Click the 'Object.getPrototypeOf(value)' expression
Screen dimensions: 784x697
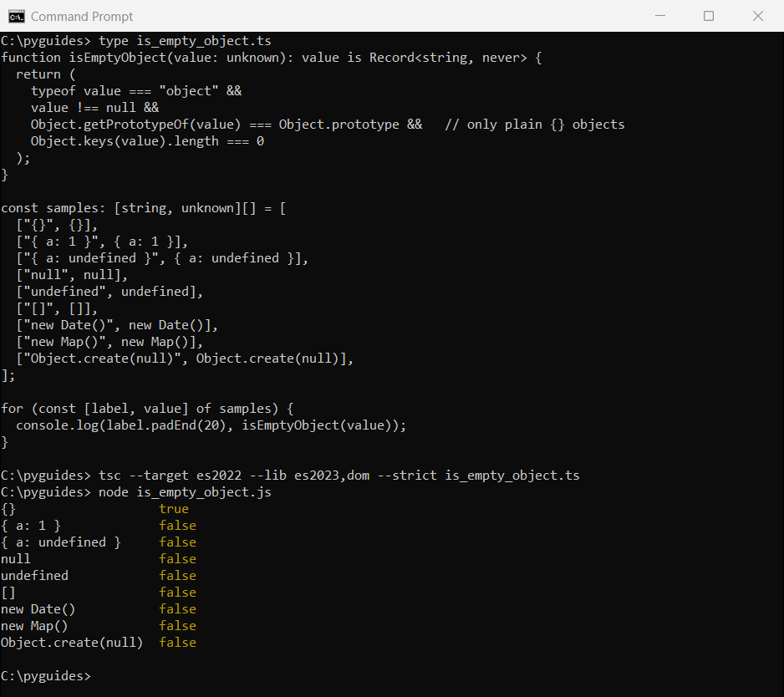136,125
